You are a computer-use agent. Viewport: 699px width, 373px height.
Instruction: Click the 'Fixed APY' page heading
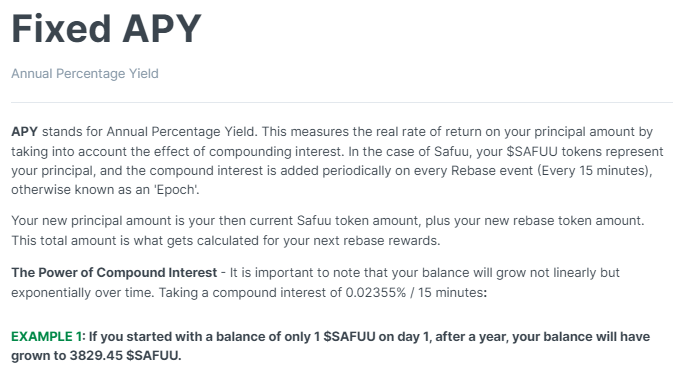click(x=107, y=29)
